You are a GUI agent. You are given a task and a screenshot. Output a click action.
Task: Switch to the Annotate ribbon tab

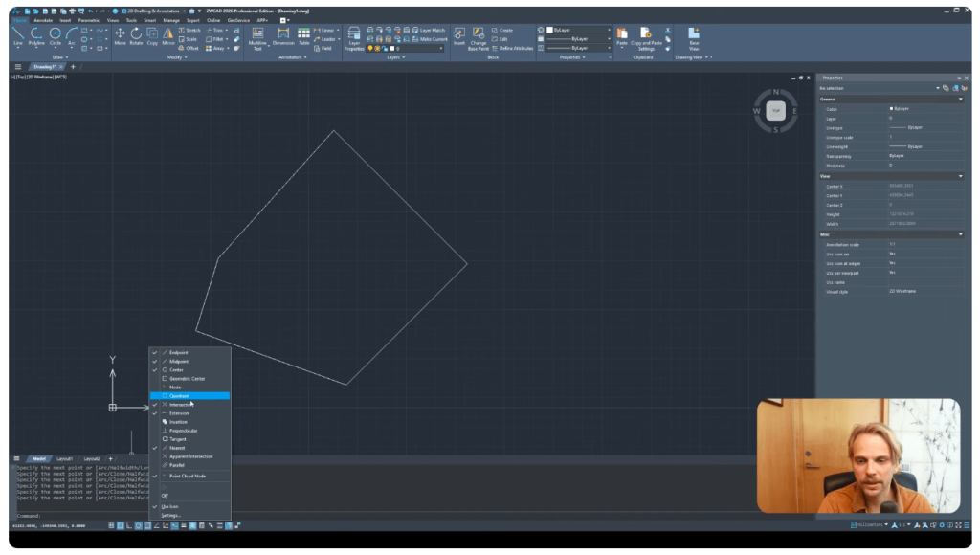[x=43, y=19]
